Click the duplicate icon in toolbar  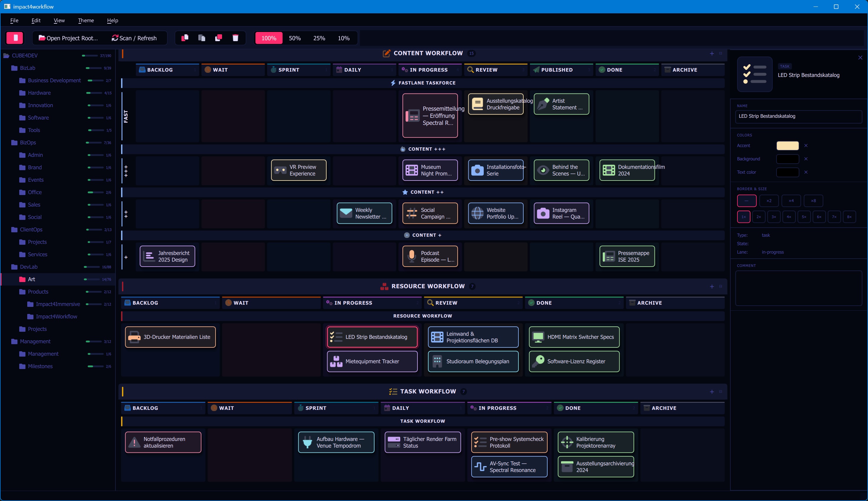click(x=218, y=38)
